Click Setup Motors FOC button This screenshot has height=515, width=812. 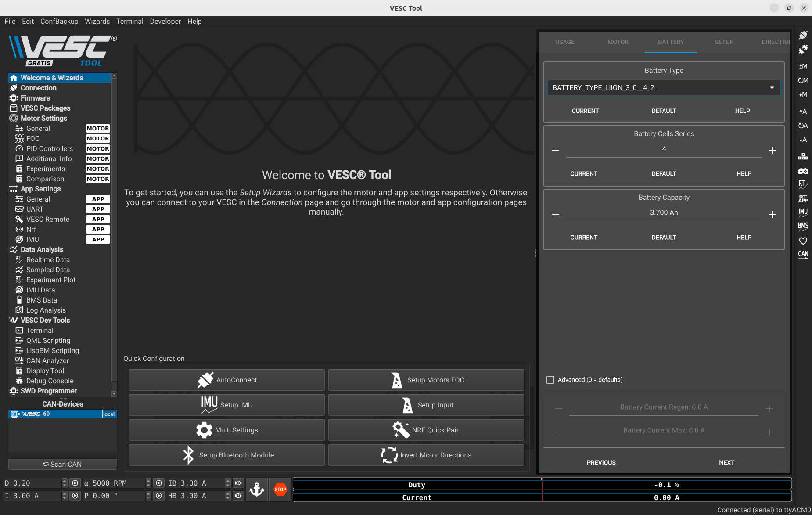426,380
